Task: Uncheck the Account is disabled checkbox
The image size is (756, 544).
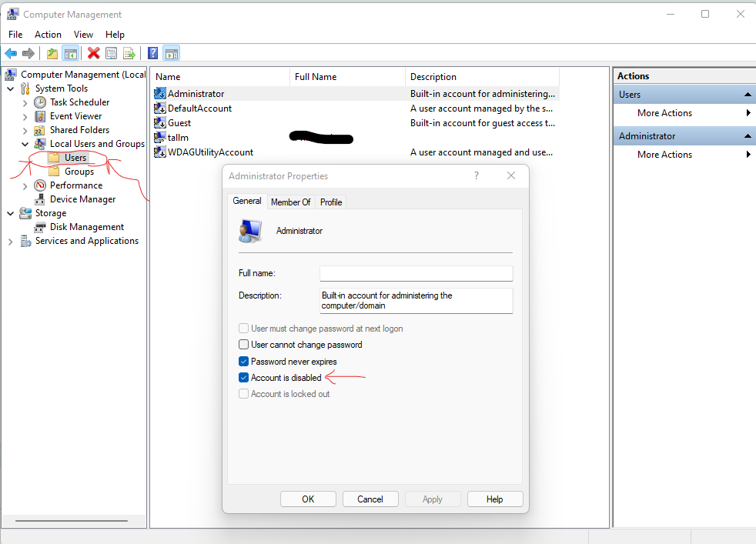Action: tap(244, 378)
